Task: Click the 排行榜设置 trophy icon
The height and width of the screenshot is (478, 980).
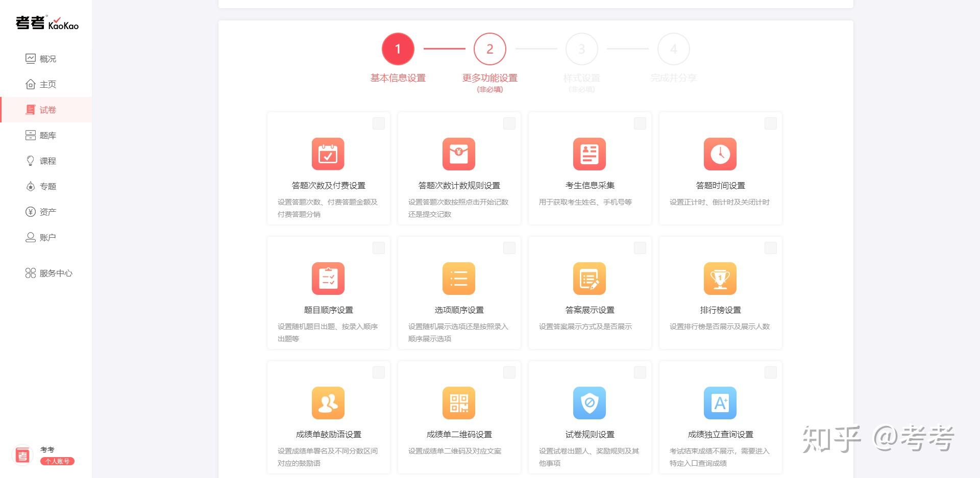Action: pos(720,279)
